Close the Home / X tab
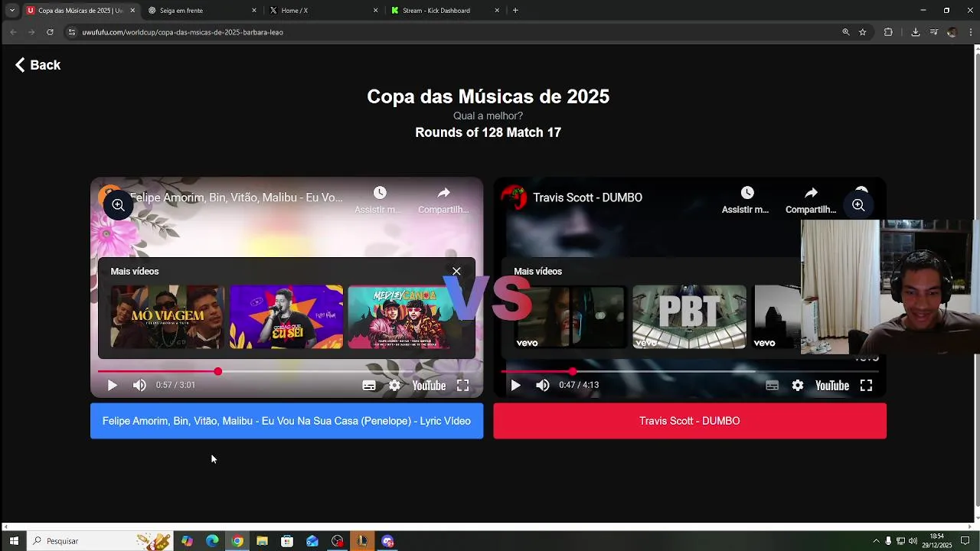 [376, 11]
